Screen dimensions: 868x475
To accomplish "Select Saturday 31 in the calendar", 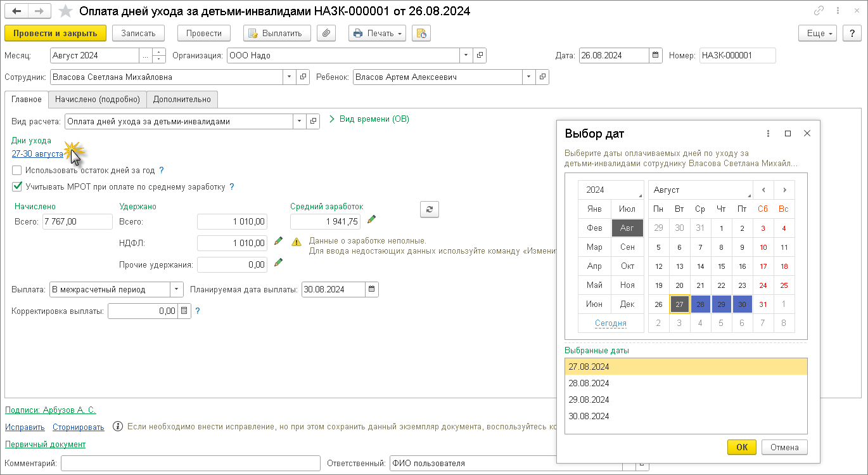I will [x=763, y=304].
